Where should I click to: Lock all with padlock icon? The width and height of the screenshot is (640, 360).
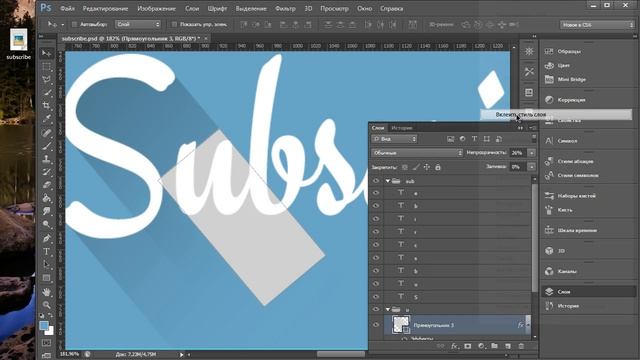tap(438, 167)
